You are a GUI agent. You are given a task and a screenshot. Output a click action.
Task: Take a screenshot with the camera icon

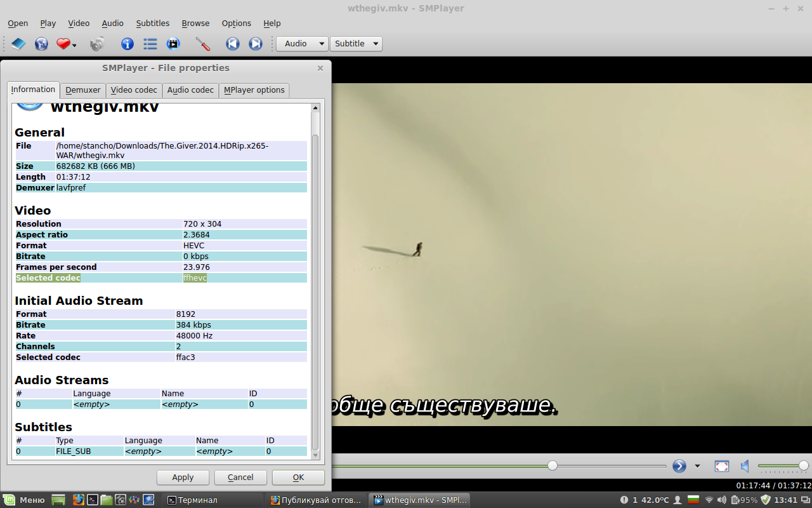[x=97, y=44]
